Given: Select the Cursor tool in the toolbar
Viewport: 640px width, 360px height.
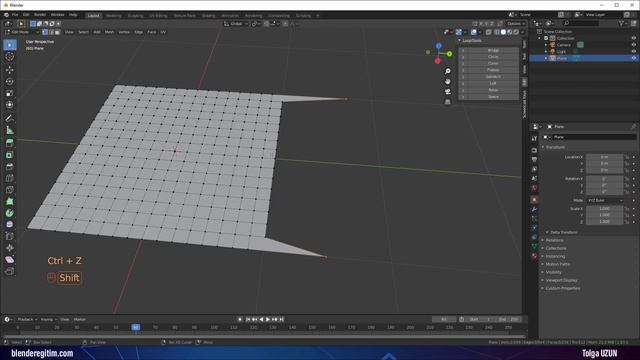Looking at the screenshot, I should (9, 57).
